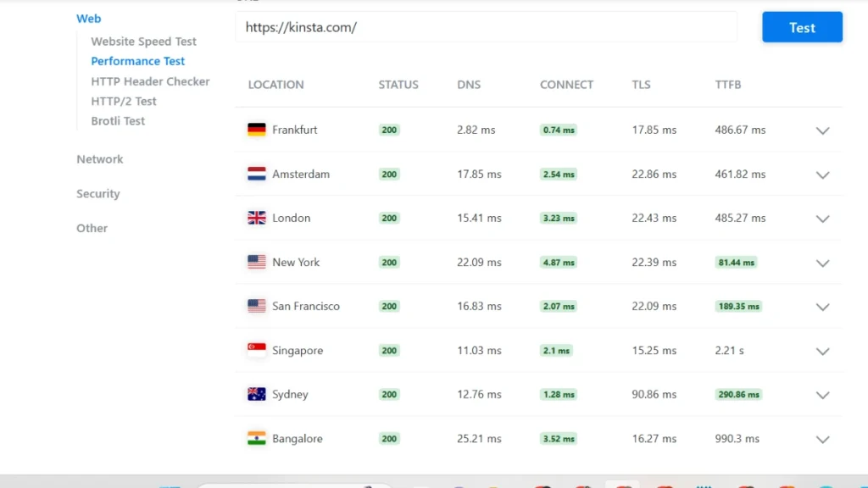Click the Germany flag beside Frankfurt

tap(256, 130)
